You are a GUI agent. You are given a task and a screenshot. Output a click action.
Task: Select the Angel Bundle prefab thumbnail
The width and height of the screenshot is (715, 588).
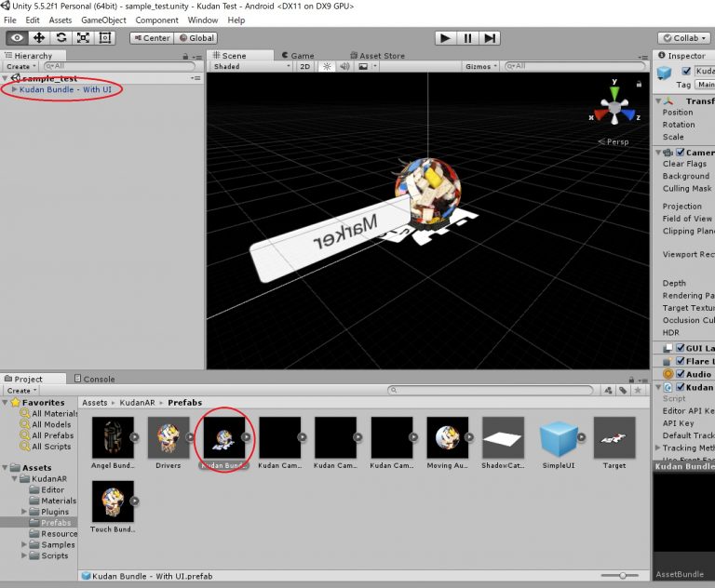click(x=113, y=437)
